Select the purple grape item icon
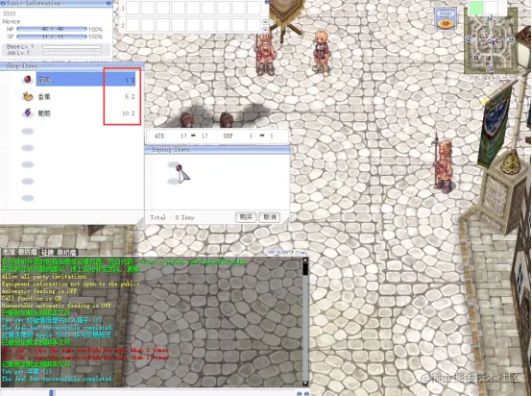Screen dimensions: 532x396 pyautogui.click(x=28, y=113)
